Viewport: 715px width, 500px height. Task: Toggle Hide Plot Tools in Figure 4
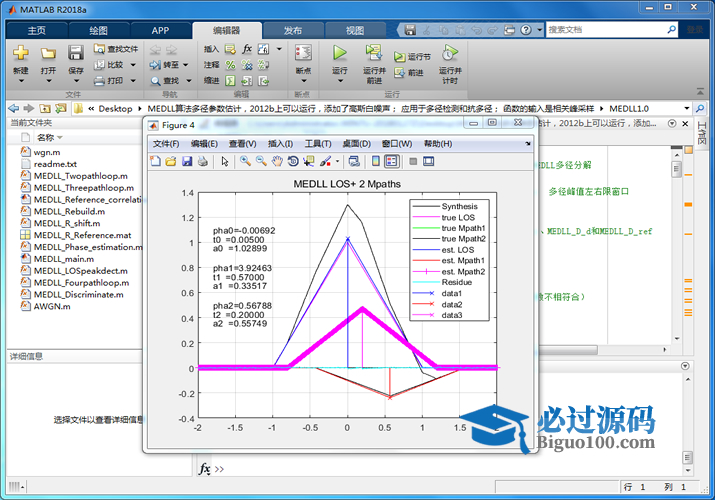coord(413,161)
